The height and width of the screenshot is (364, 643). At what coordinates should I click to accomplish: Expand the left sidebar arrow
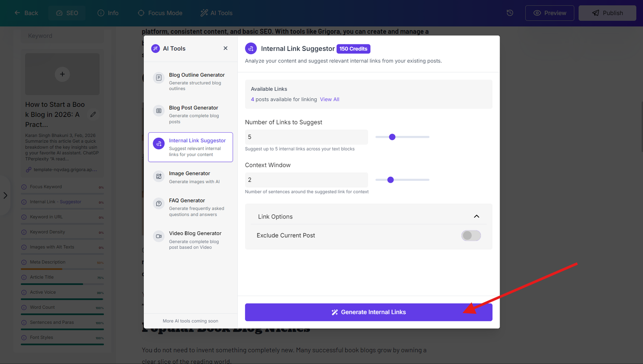click(6, 196)
